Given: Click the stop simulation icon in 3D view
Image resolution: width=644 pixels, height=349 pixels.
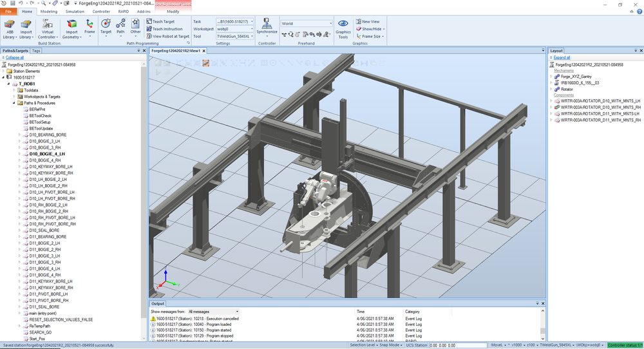Looking at the screenshot, I should tap(167, 72).
